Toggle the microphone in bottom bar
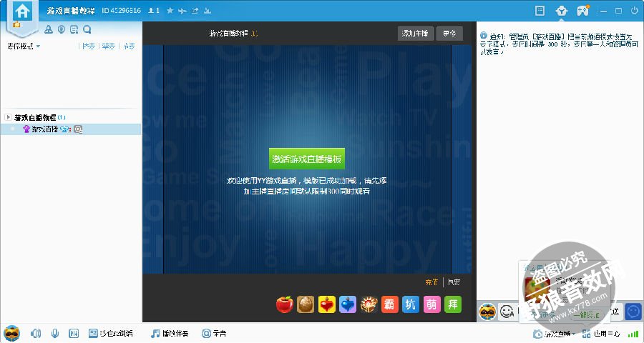This screenshot has width=644, height=343. [54, 333]
